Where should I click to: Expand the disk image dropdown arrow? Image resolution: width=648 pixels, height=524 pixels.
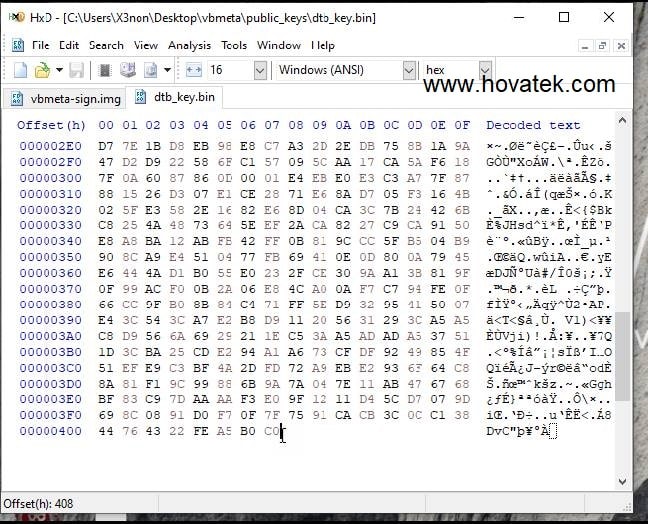167,70
